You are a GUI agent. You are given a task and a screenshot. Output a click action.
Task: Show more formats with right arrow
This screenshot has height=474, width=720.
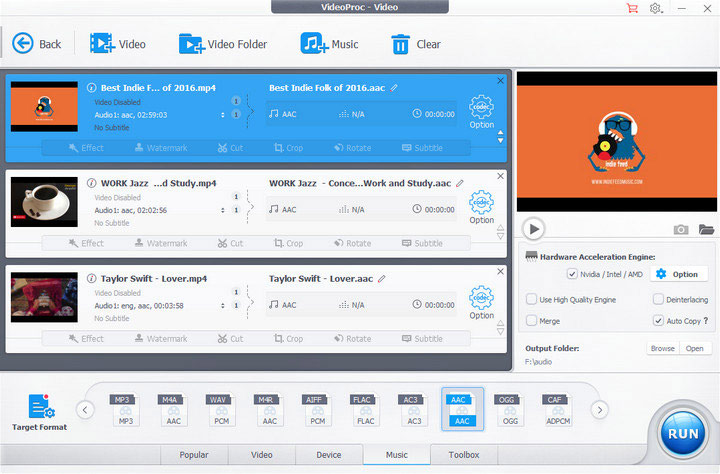599,410
